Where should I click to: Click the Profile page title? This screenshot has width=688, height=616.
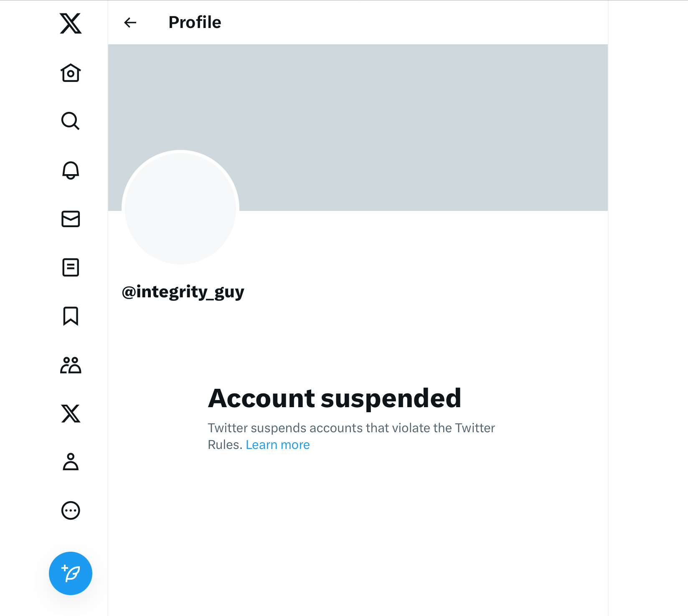(x=195, y=23)
